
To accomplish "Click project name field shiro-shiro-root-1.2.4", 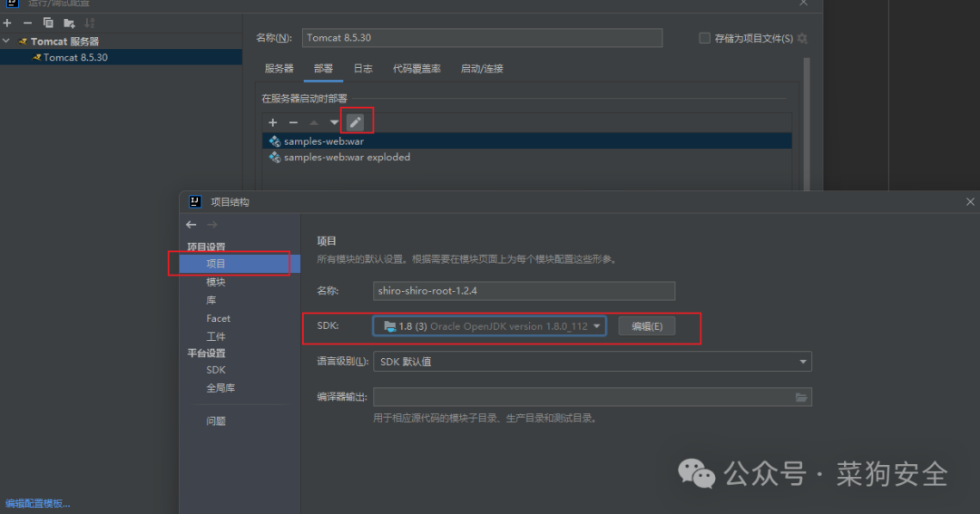I will pyautogui.click(x=524, y=291).
